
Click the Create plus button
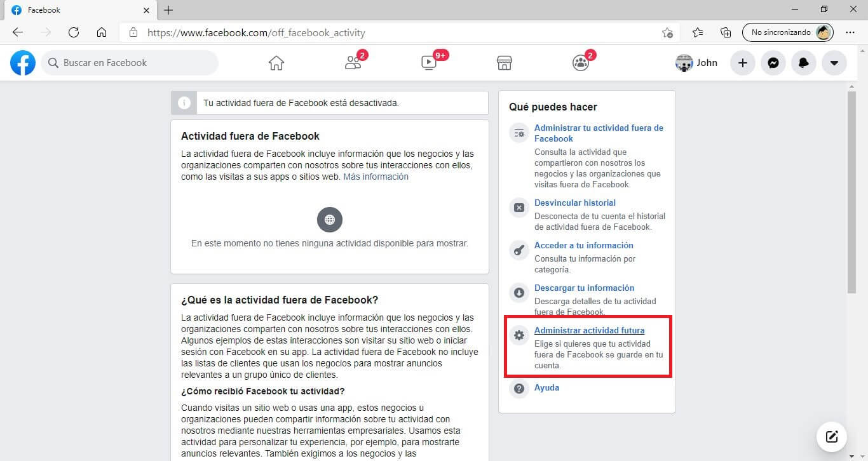[x=742, y=63]
